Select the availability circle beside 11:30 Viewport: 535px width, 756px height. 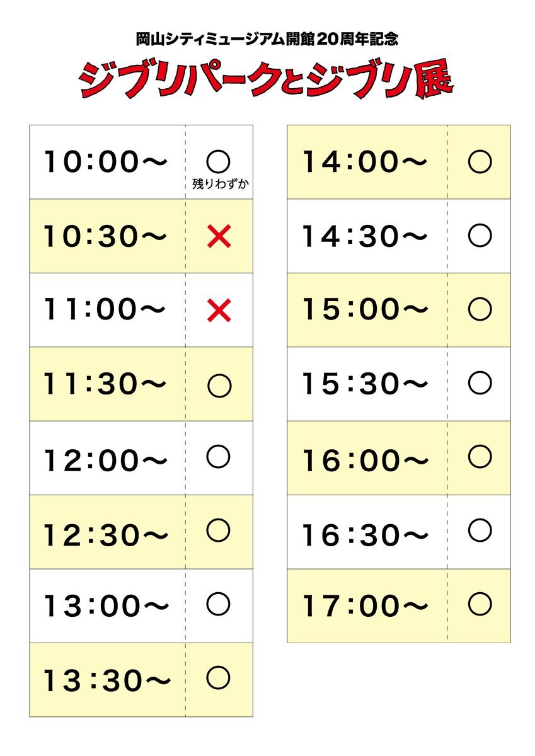tap(219, 385)
